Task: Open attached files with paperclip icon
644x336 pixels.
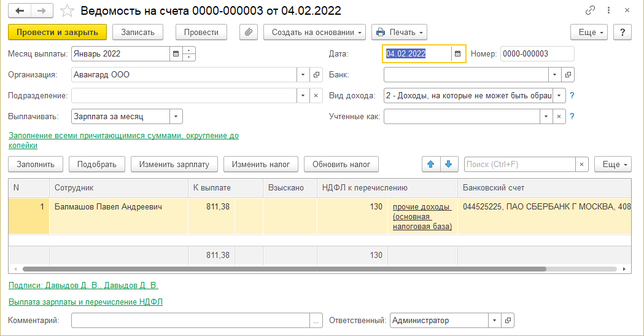Action: pos(249,32)
